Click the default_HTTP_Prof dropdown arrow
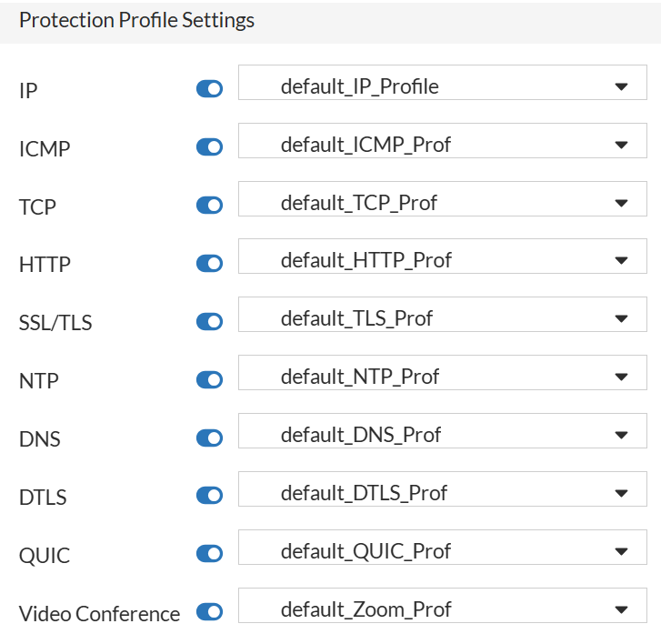Screen dimensions: 661x644 click(x=621, y=261)
